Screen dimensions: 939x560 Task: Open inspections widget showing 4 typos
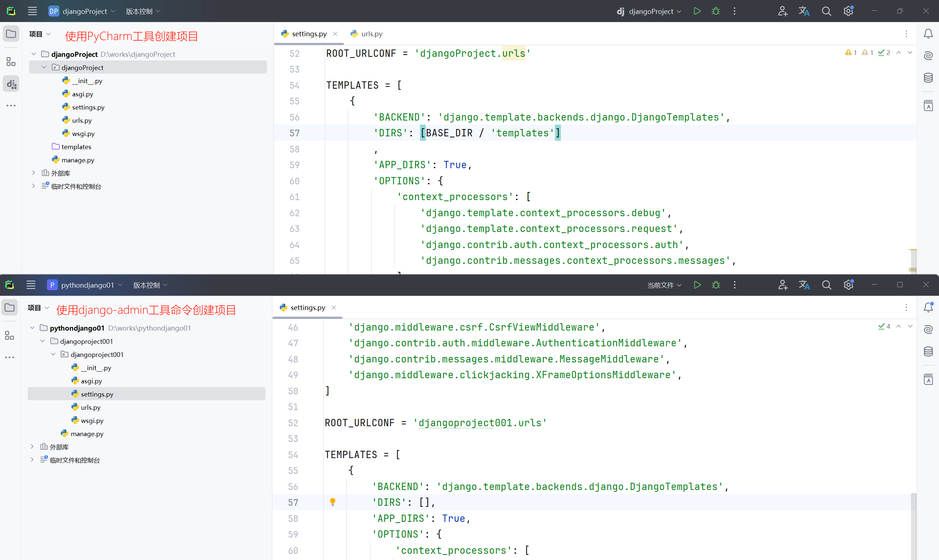884,326
